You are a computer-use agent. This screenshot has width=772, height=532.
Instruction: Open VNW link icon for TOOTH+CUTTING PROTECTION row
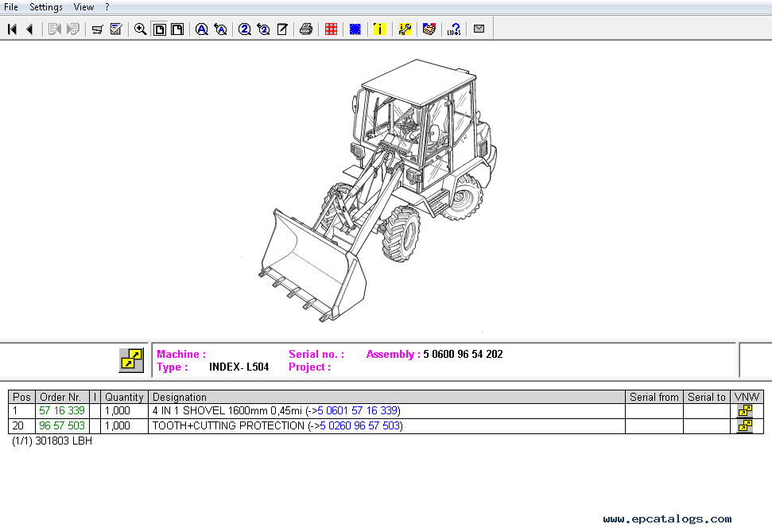746,425
